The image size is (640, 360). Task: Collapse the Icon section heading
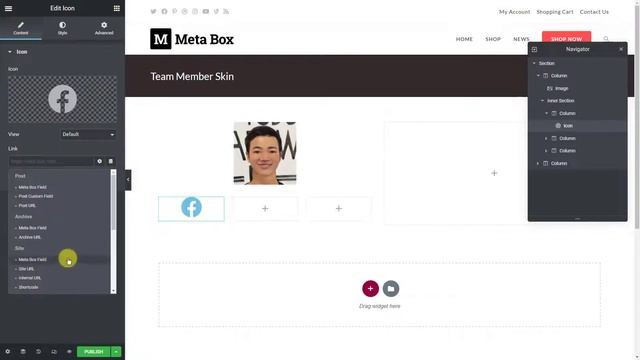tap(18, 52)
